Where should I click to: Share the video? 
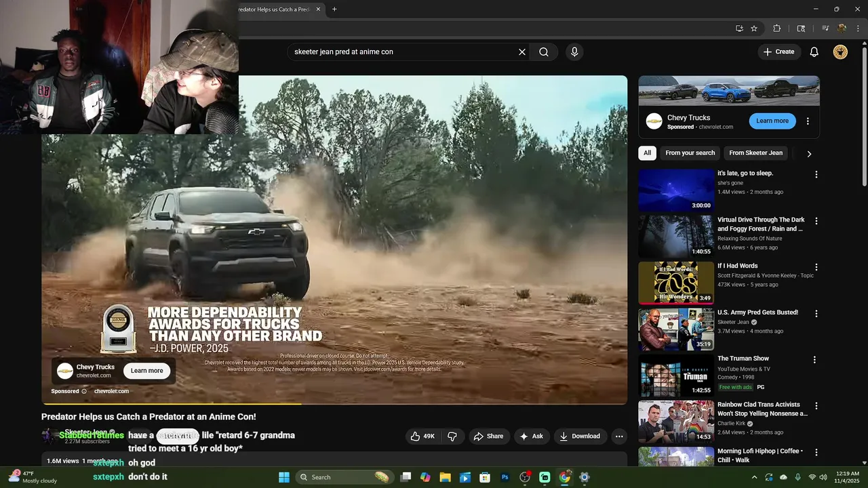pyautogui.click(x=488, y=436)
